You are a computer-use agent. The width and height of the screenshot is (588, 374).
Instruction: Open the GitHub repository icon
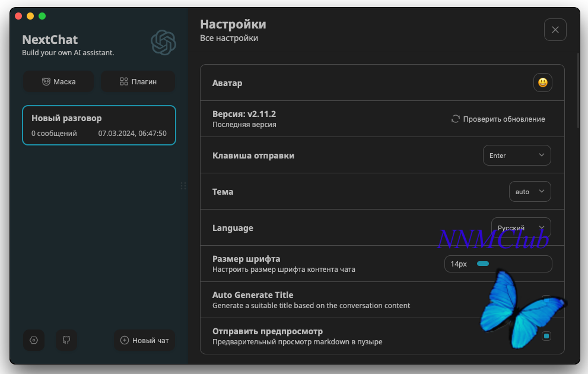click(66, 340)
